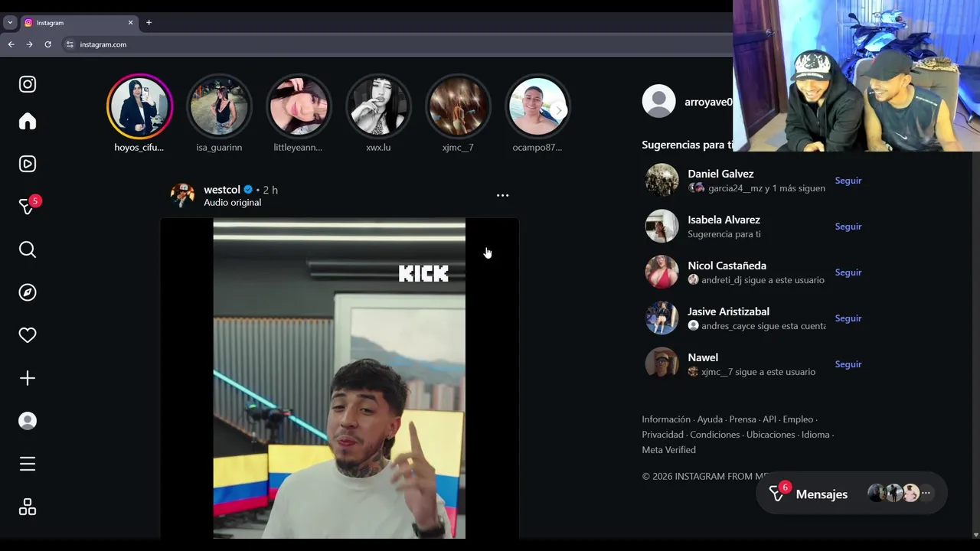This screenshot has width=980, height=551.
Task: Open hoyos_cifu story
Action: click(139, 106)
